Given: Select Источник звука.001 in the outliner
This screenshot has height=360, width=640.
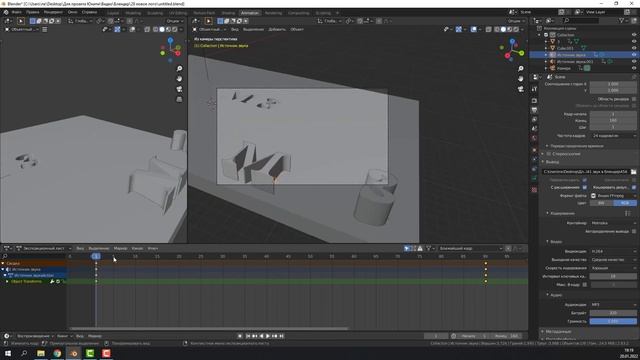Looking at the screenshot, I should coord(575,62).
